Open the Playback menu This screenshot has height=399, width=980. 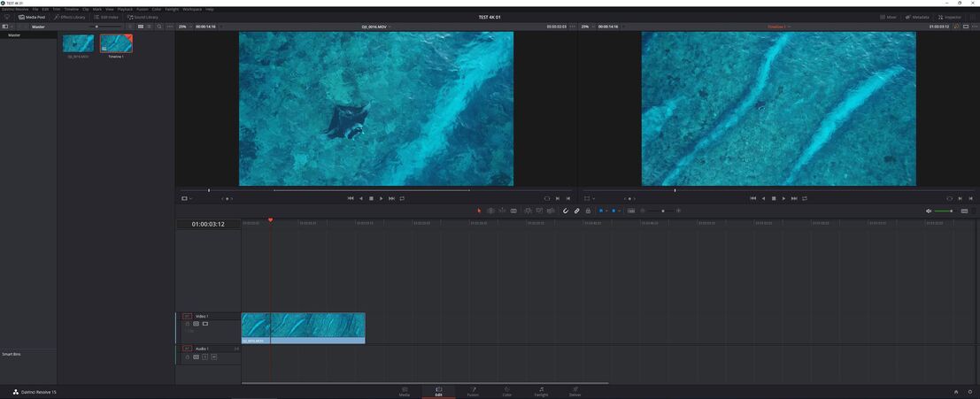coord(125,9)
